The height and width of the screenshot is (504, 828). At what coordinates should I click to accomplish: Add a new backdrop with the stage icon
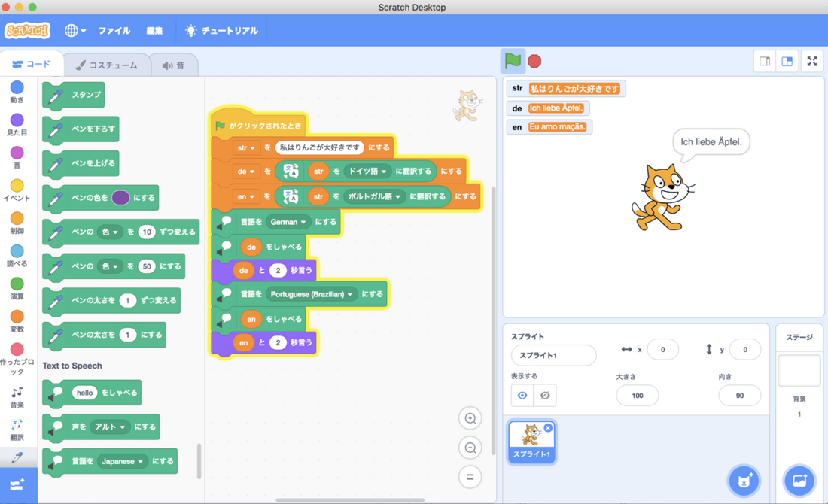click(x=799, y=481)
